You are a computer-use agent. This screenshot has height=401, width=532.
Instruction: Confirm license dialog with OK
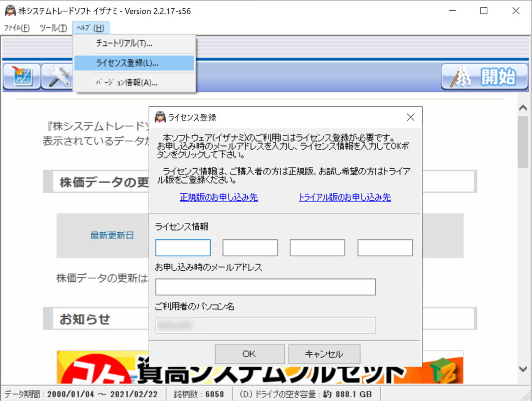[249, 354]
